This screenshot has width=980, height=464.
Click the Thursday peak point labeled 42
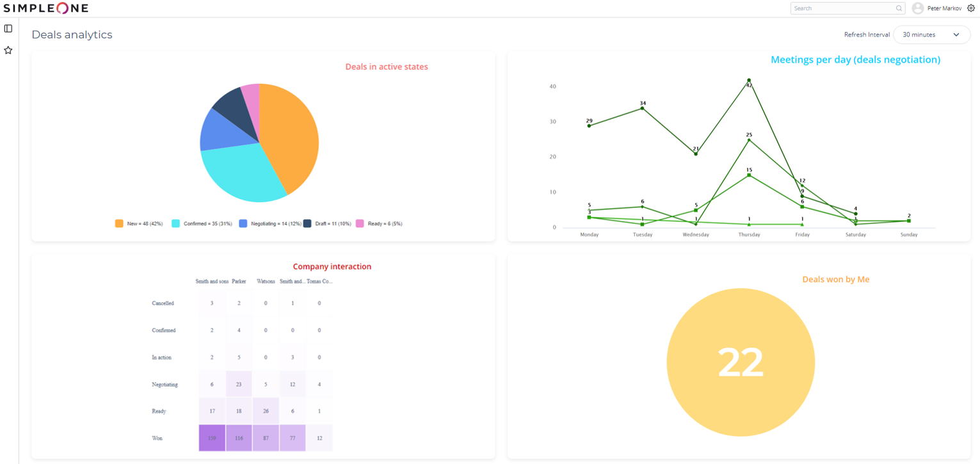(x=749, y=81)
